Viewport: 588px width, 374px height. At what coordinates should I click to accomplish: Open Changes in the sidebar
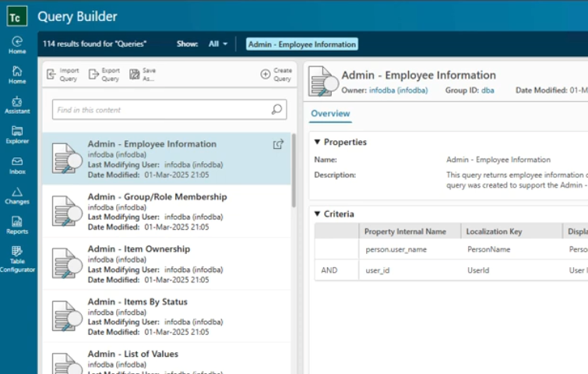click(x=17, y=196)
